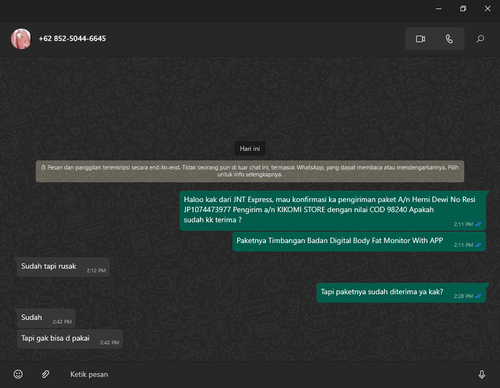Click read ticks on the JNT Express message

click(478, 224)
